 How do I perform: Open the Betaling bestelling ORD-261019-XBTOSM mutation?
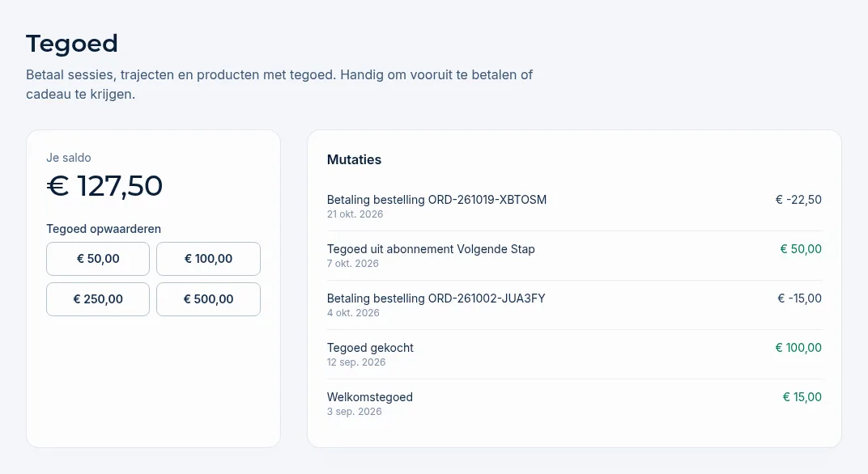pos(574,206)
